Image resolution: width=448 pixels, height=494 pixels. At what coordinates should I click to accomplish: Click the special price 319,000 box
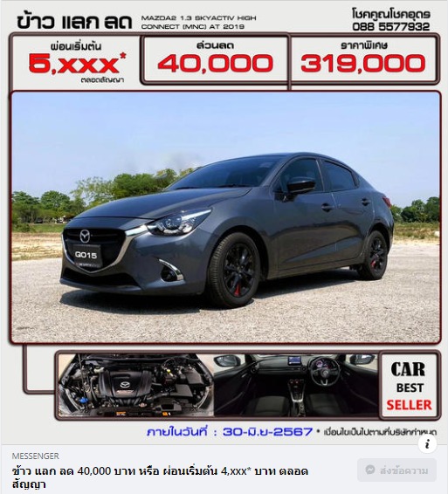363,58
